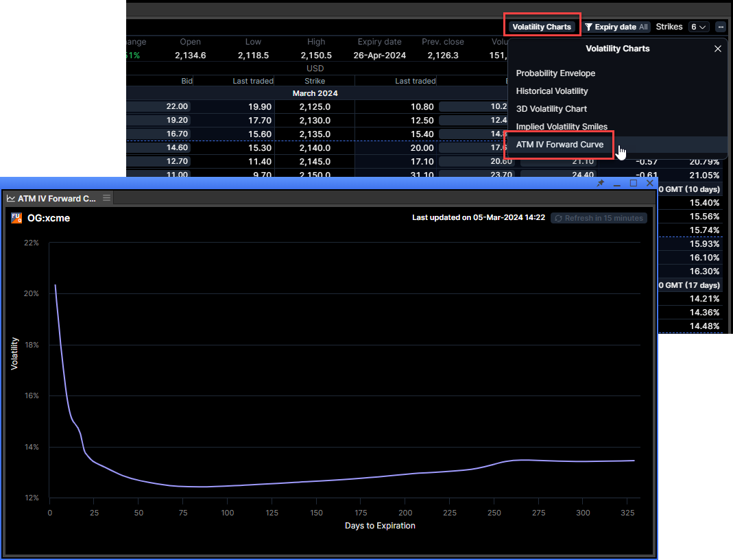Click the ellipsis more-options icon beside Strikes
This screenshot has width=733, height=560.
coord(719,26)
